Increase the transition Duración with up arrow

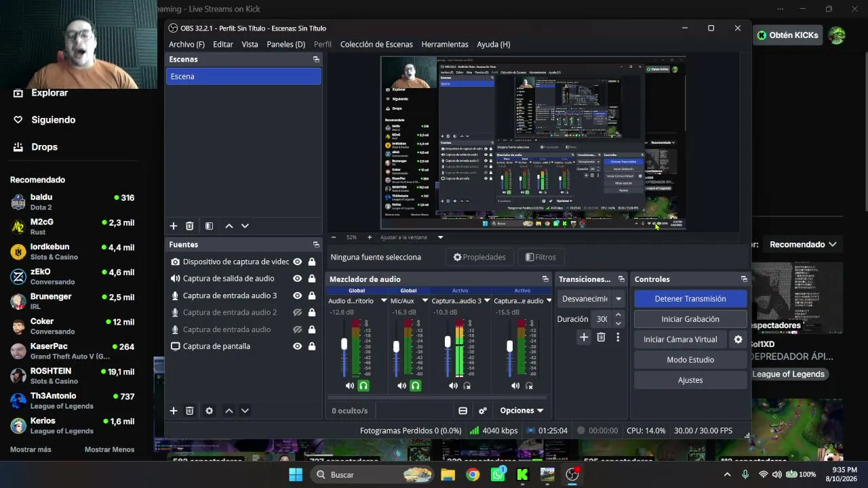(618, 315)
